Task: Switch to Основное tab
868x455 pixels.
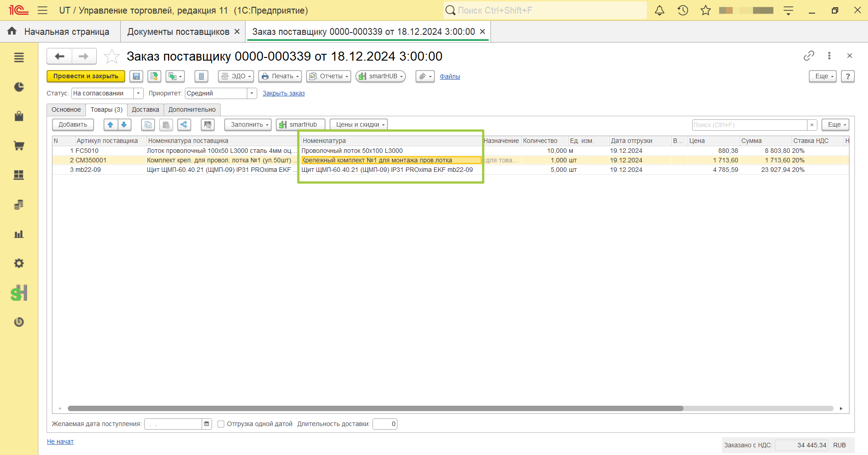Action: click(66, 109)
